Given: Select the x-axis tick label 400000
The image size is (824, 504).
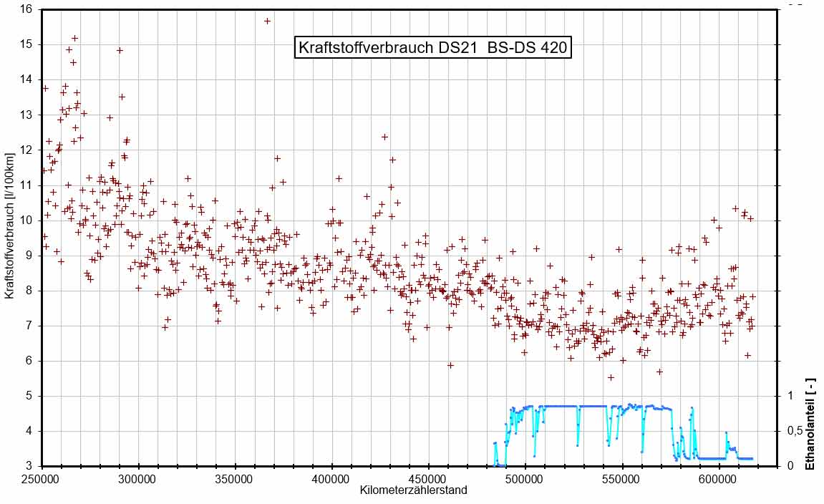Looking at the screenshot, I should click(x=331, y=478).
